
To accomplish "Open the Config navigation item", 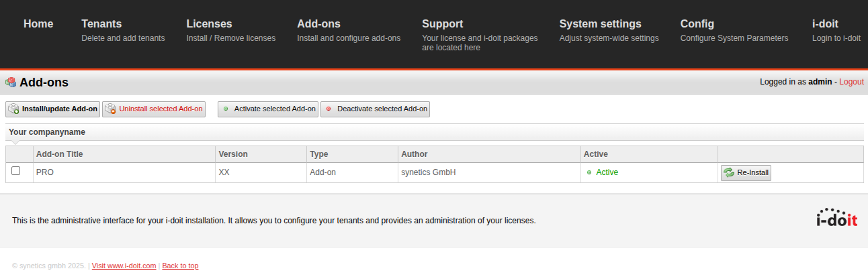I will pos(697,24).
